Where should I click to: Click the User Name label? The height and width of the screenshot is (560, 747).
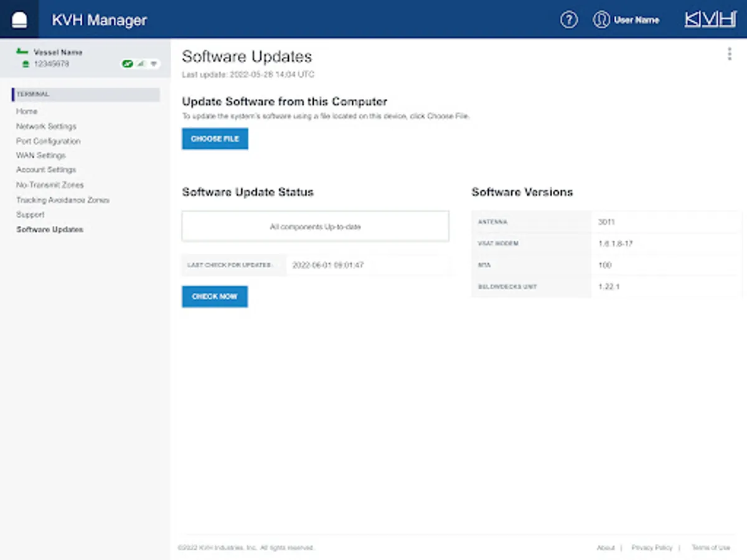[636, 20]
